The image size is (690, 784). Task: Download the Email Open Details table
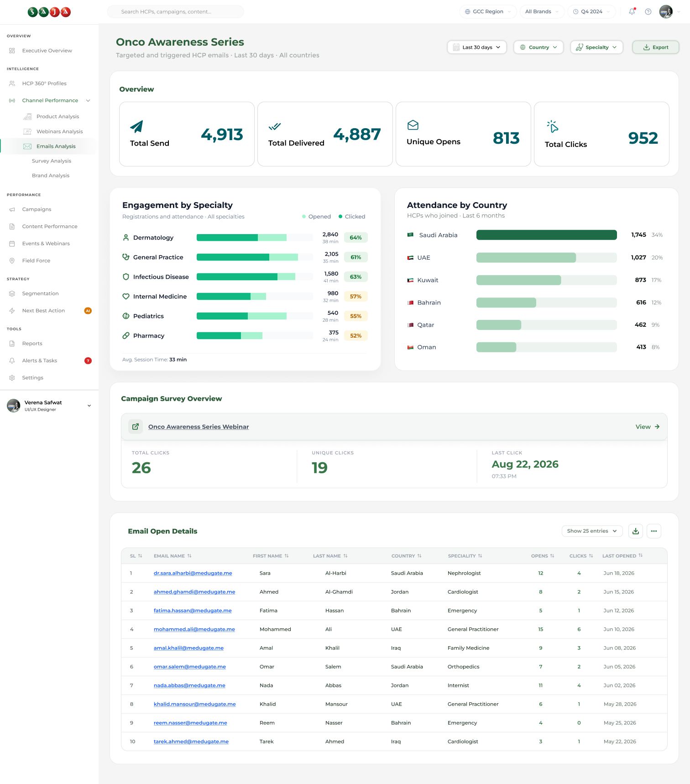(x=636, y=531)
